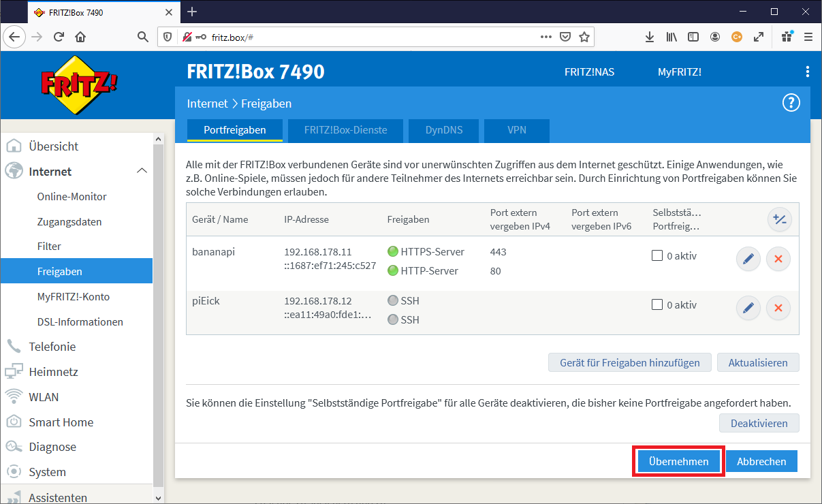The width and height of the screenshot is (822, 504).
Task: Click IP address 192.168.178.12
Action: 318,300
